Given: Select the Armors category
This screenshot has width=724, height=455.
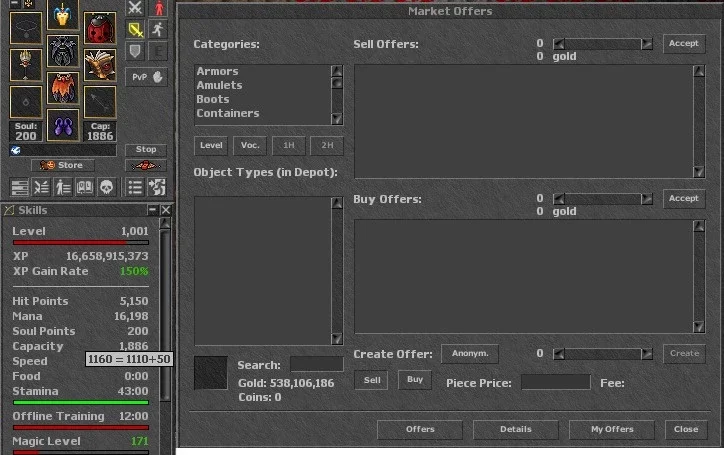Looking at the screenshot, I should 217,71.
